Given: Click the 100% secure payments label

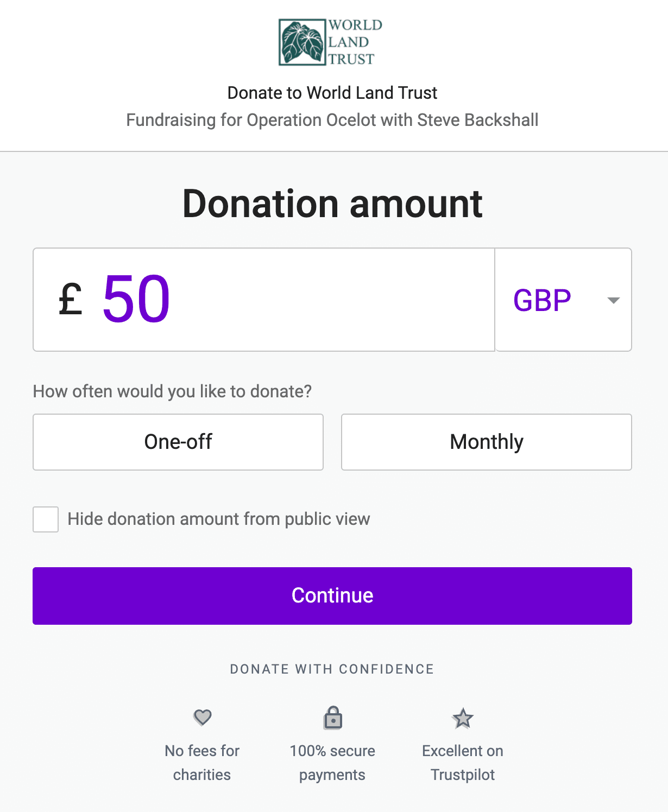Looking at the screenshot, I should tap(332, 763).
